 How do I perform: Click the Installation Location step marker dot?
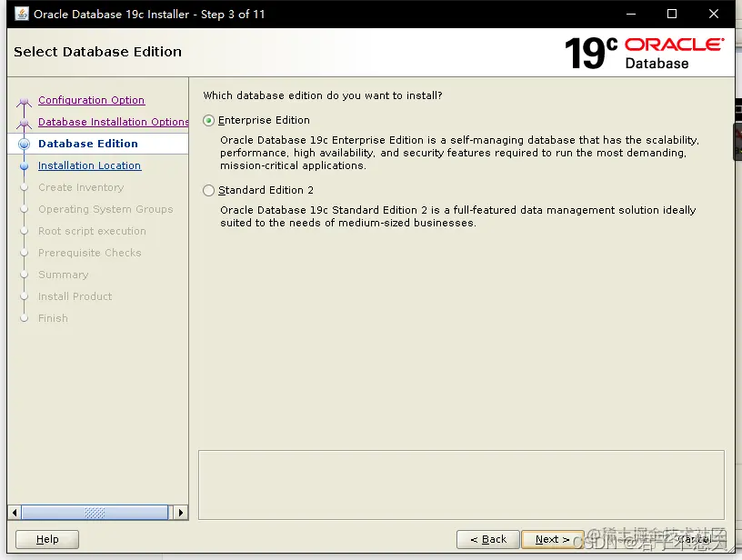[25, 166]
